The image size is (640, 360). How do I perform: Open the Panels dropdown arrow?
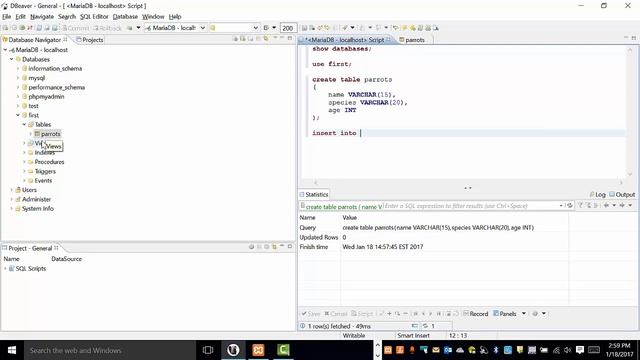[x=524, y=313]
